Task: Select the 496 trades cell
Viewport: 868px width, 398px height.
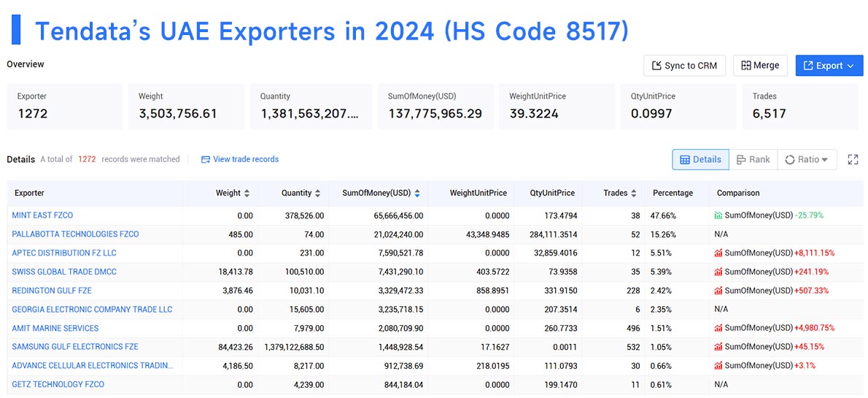Action: click(633, 328)
